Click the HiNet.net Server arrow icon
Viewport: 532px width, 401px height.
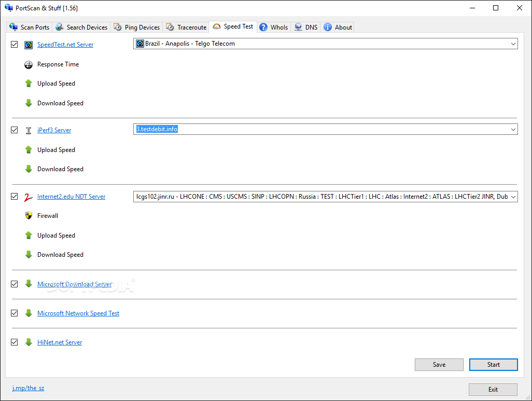[29, 342]
